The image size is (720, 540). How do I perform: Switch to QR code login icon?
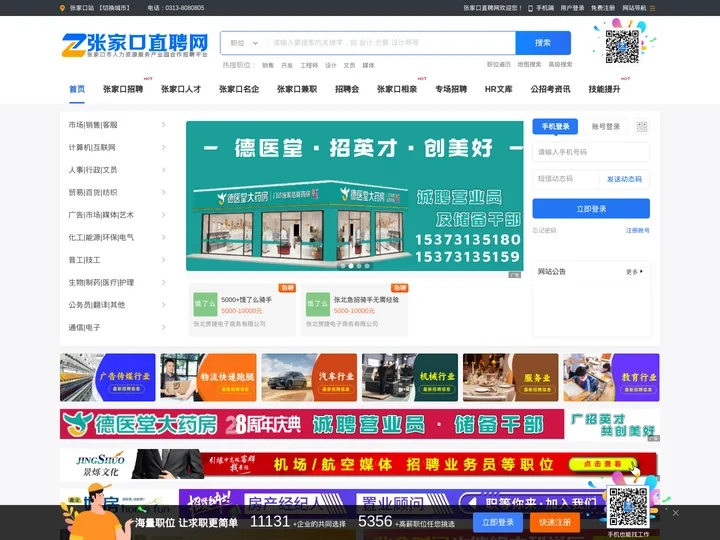click(641, 127)
